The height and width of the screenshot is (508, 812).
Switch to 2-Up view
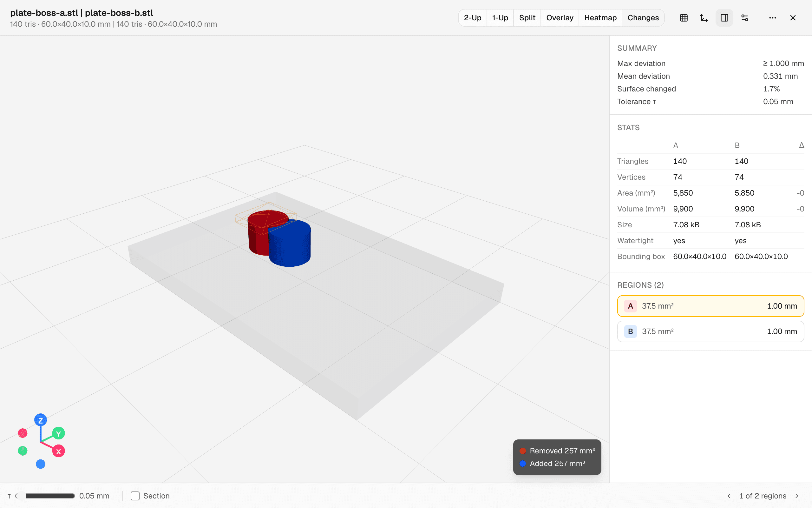pyautogui.click(x=472, y=18)
